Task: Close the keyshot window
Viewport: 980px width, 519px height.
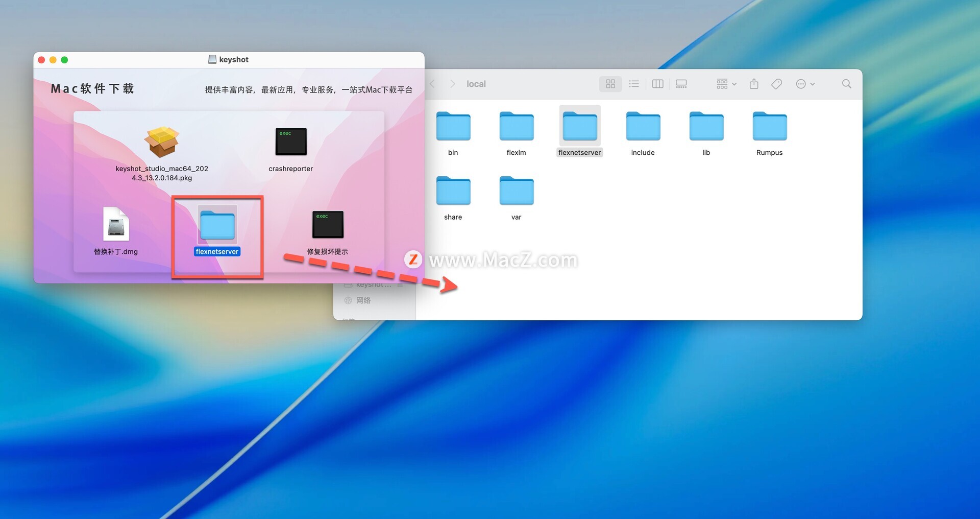Action: click(41, 60)
